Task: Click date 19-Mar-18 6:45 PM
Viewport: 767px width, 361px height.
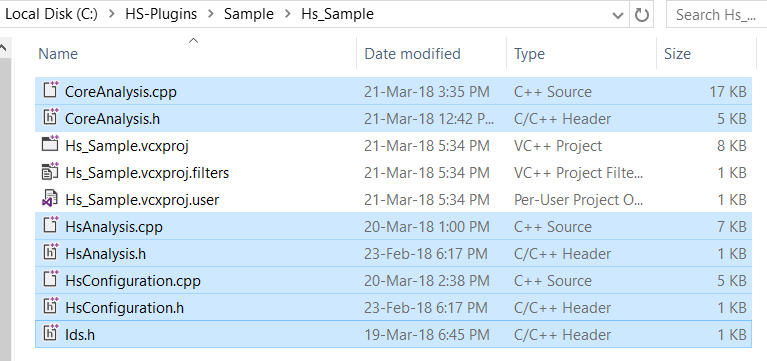Action: tap(427, 335)
